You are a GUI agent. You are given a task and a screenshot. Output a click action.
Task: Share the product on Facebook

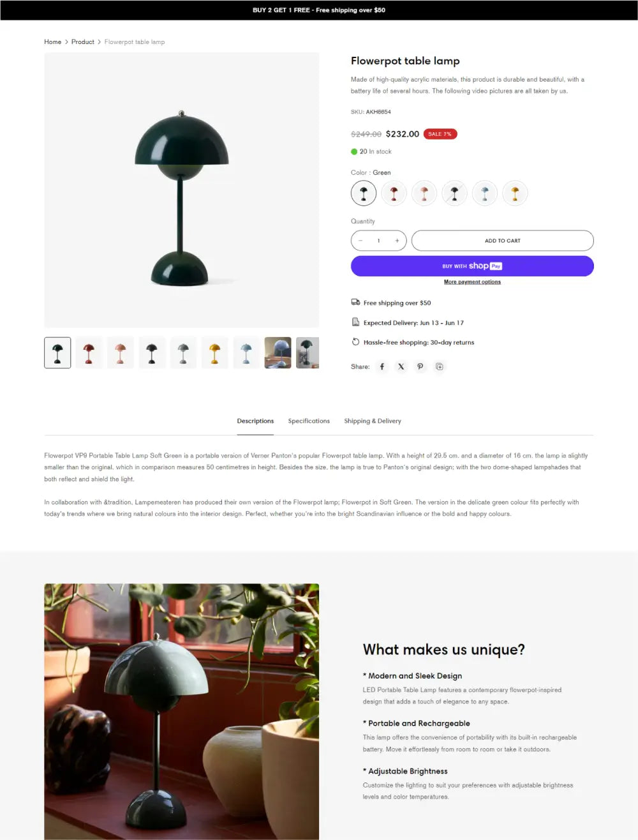point(382,366)
